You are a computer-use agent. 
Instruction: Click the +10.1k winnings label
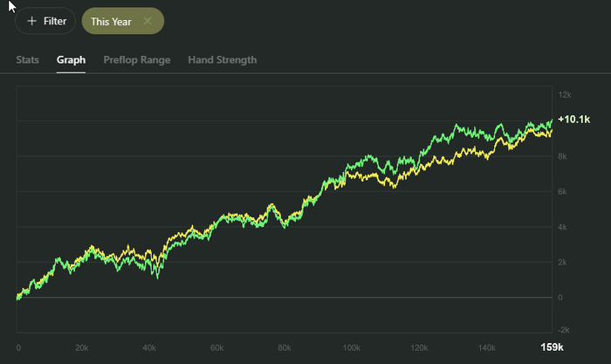point(573,119)
